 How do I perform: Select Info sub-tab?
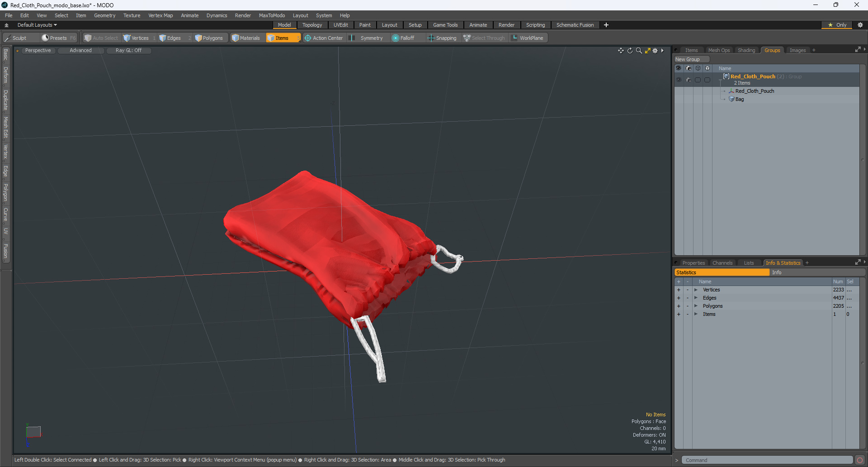(817, 272)
